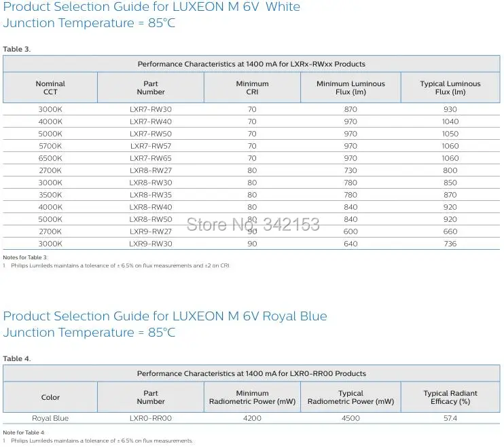Click the 3500K CCT cell
The image size is (504, 448).
click(x=50, y=195)
